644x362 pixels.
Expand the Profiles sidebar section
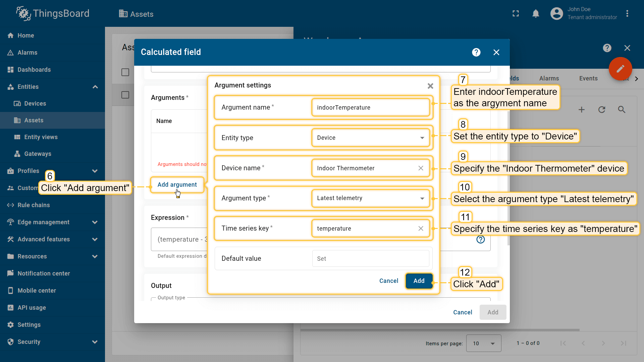[x=95, y=171]
